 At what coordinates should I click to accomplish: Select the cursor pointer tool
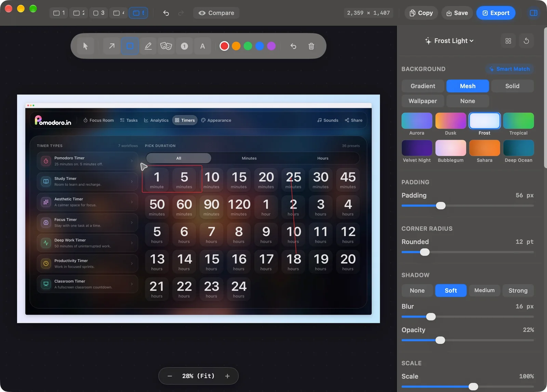point(85,46)
